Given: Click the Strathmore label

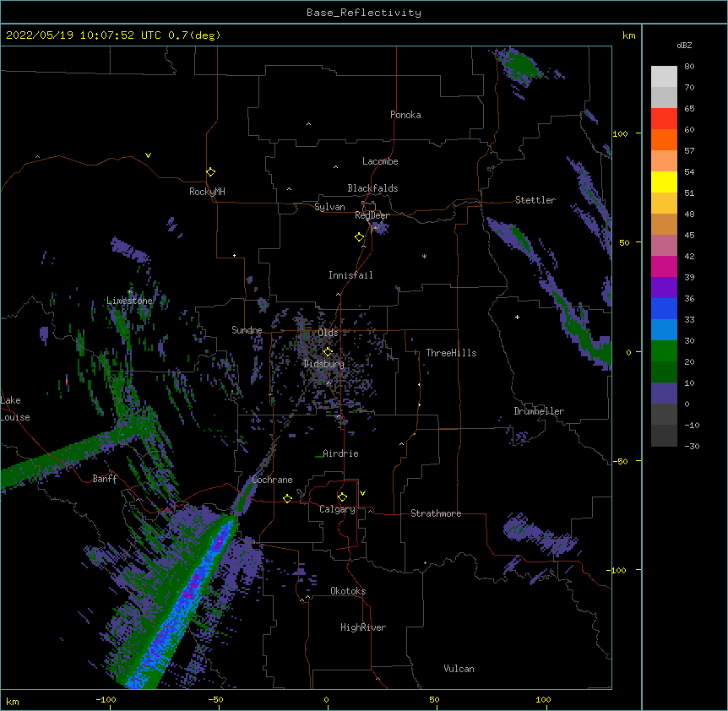Looking at the screenshot, I should click(x=436, y=513).
